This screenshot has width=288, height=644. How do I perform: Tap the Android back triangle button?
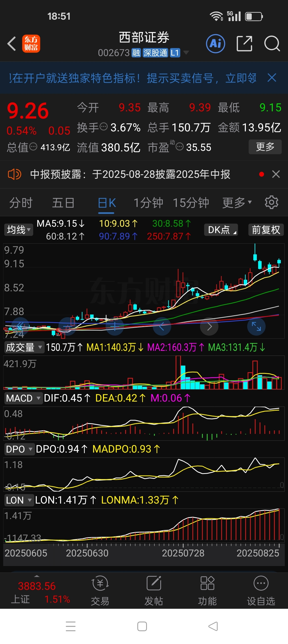(213, 626)
